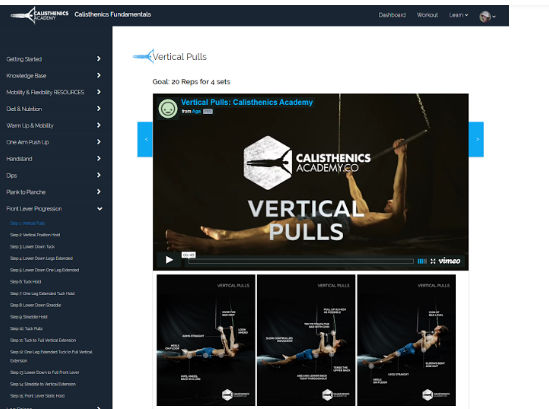This screenshot has height=409, width=549.
Task: Expand Mobility & Flexibility RESOURCES section
Action: pyautogui.click(x=54, y=92)
